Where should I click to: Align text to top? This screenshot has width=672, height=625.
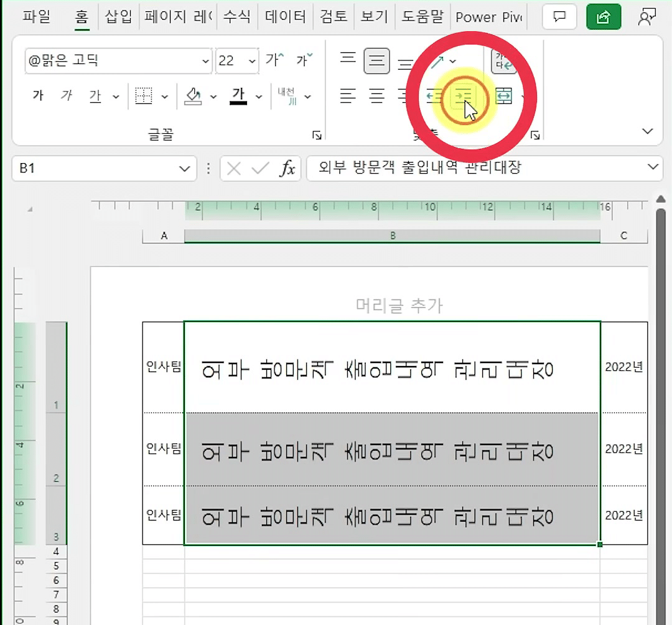[348, 60]
